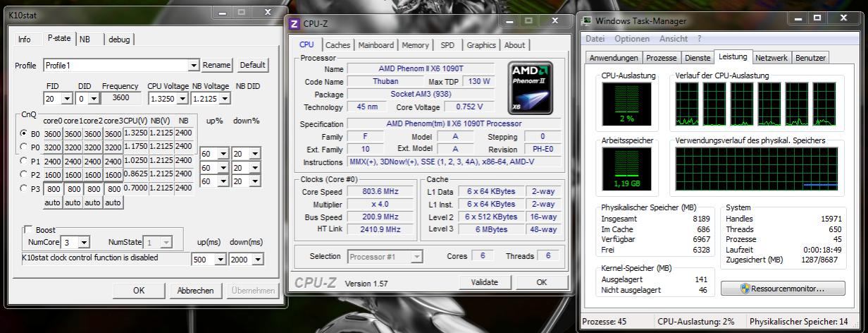Open the NumCore dropdown showing 3
868x333 pixels.
(75, 242)
